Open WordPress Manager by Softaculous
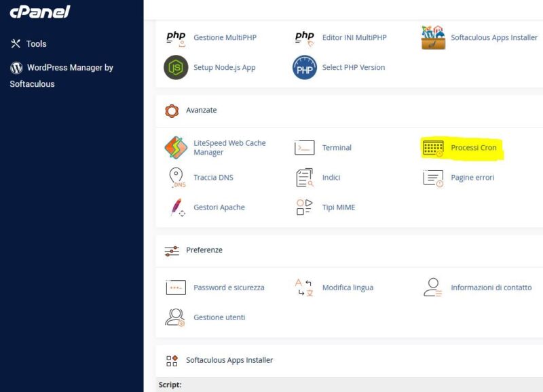 pos(62,75)
